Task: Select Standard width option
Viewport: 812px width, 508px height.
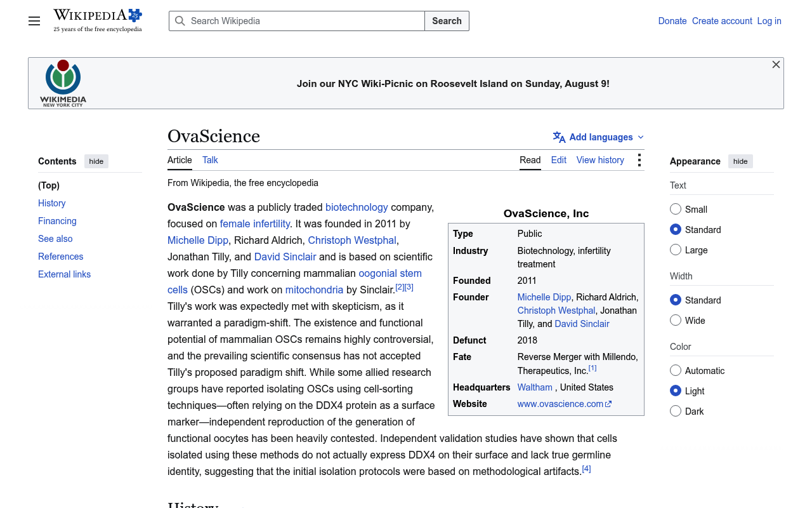Action: [676, 300]
